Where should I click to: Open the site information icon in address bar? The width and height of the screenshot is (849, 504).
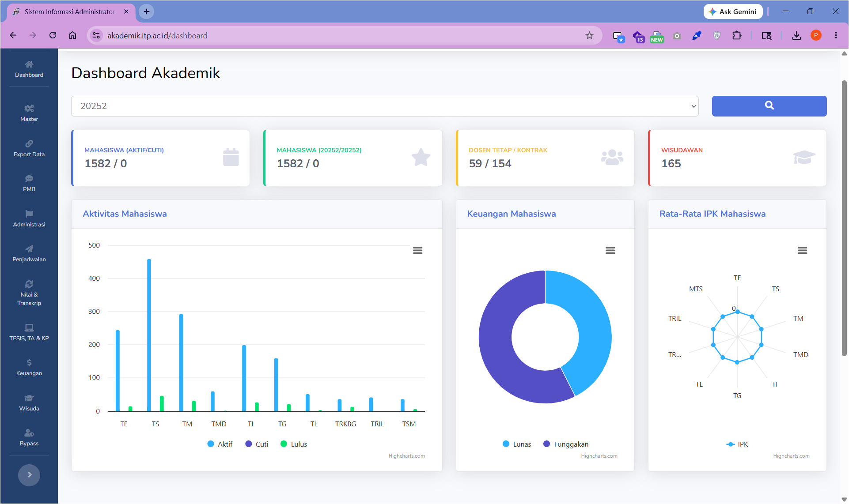(96, 35)
